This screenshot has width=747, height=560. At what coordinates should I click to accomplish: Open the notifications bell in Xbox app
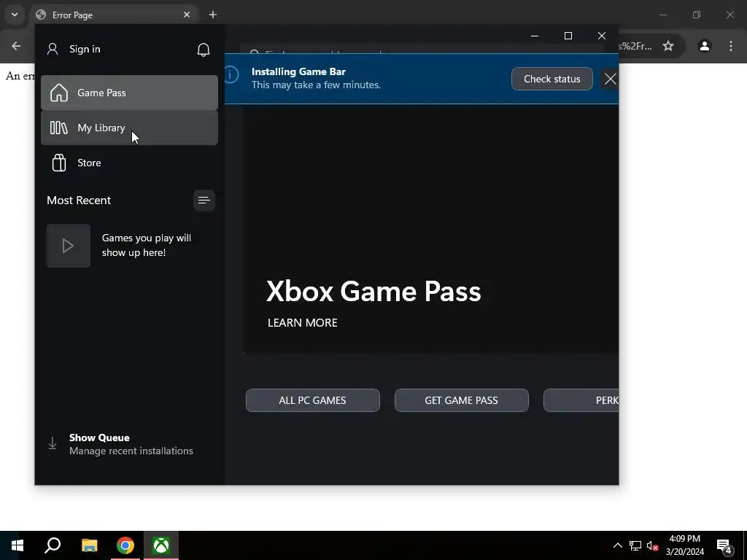coord(204,50)
